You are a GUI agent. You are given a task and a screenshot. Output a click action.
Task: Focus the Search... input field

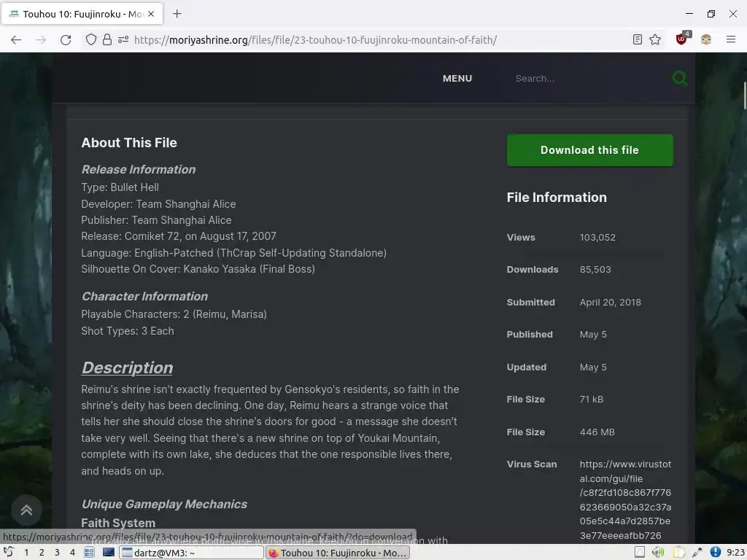tap(589, 79)
